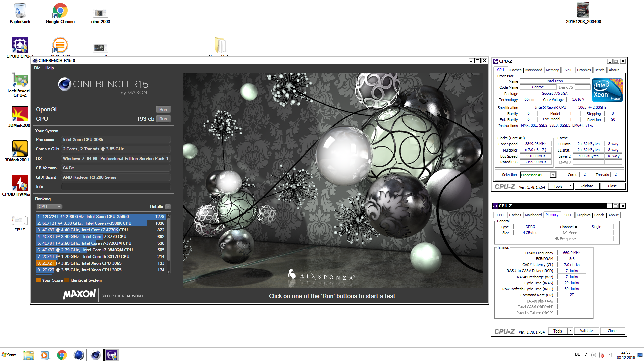
Task: Select ranking row 9 with score 174
Action: pyautogui.click(x=101, y=270)
